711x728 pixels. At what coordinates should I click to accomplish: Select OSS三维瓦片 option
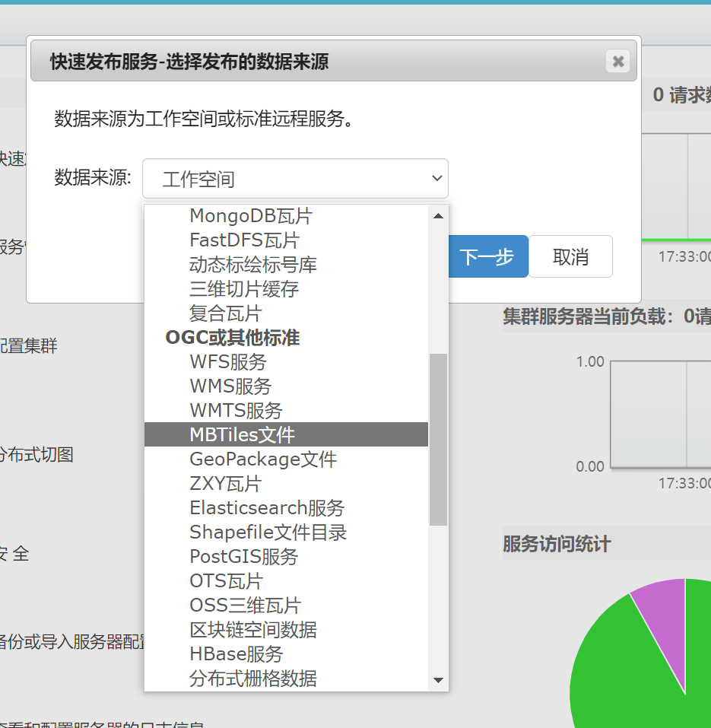pos(286,606)
